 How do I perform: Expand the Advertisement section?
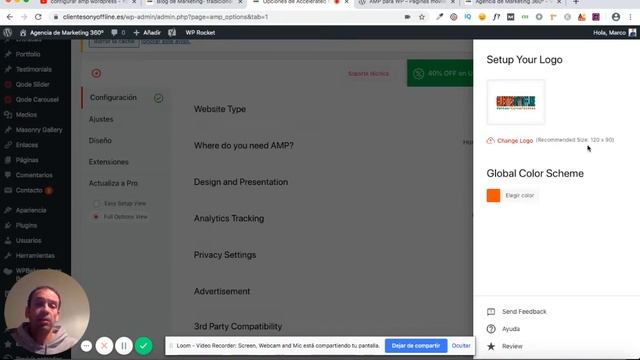(222, 291)
